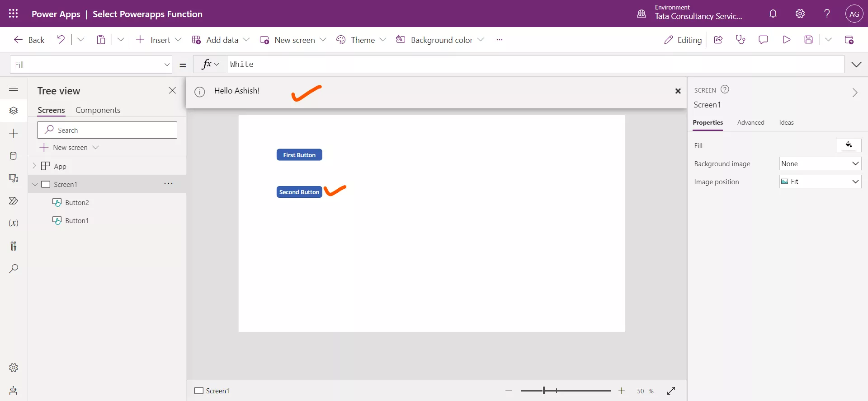This screenshot has height=401, width=868.
Task: Dismiss the Hello Ashish notification
Action: (678, 91)
